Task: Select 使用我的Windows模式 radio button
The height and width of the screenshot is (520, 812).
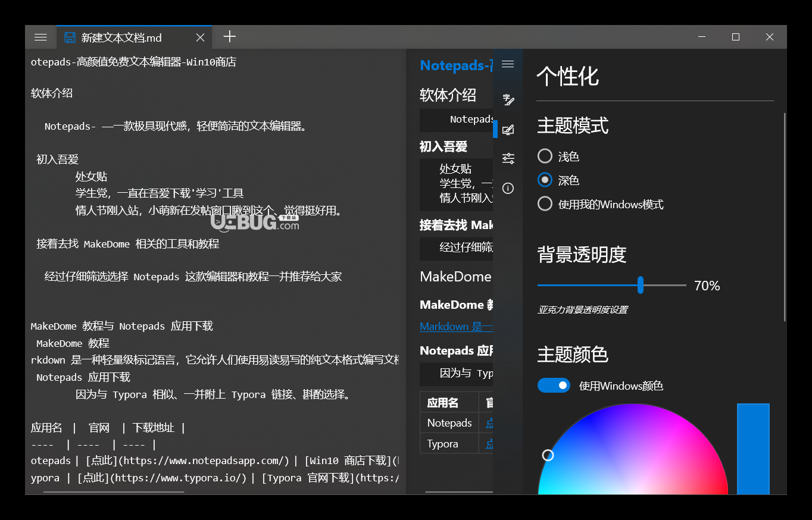Action: point(545,204)
